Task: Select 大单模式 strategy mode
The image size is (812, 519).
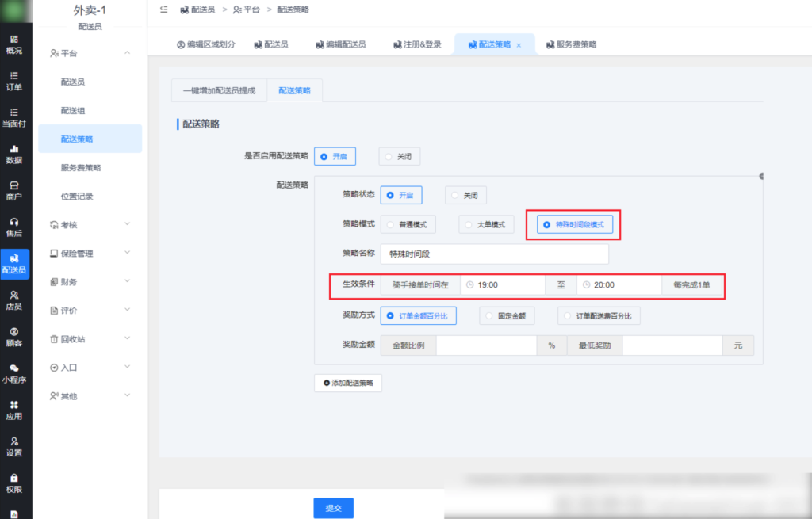Action: coord(485,224)
